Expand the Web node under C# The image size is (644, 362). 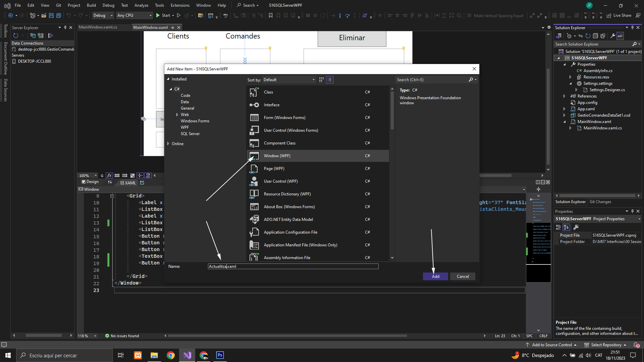click(177, 115)
